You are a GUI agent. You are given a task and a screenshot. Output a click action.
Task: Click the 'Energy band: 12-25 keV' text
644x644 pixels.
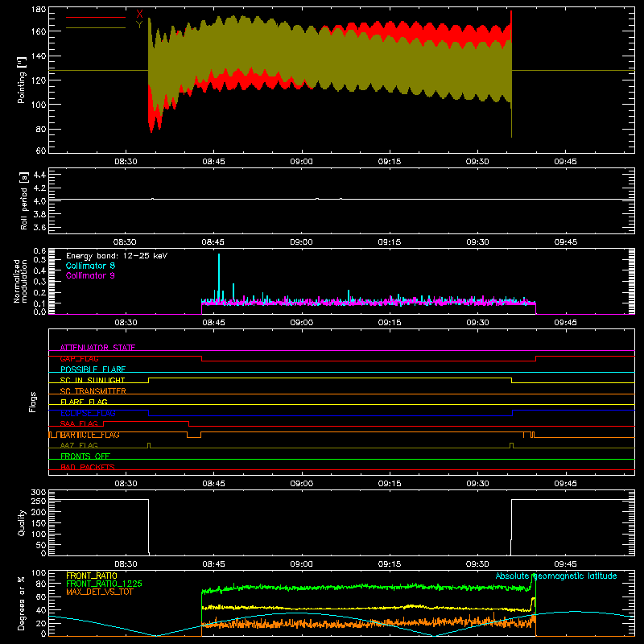click(117, 256)
